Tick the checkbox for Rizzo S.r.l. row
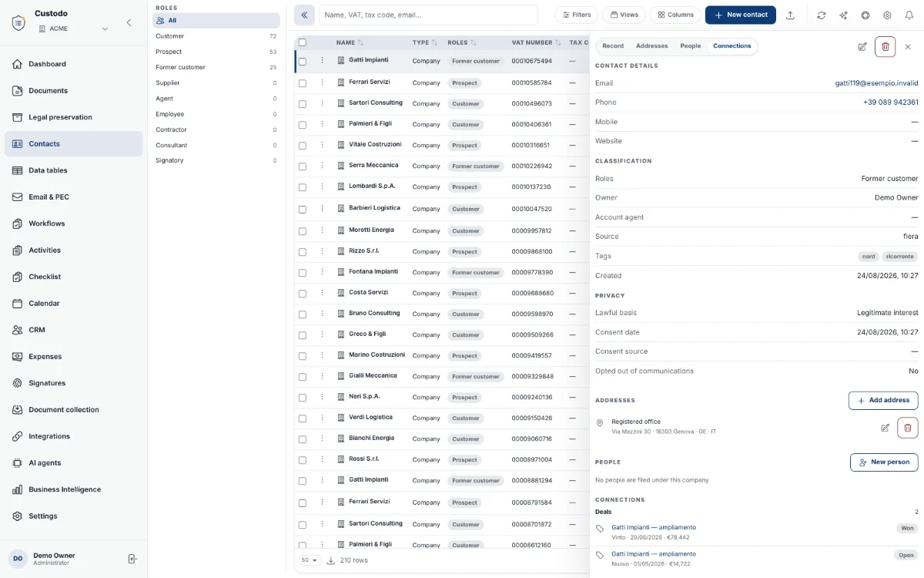 click(x=303, y=251)
